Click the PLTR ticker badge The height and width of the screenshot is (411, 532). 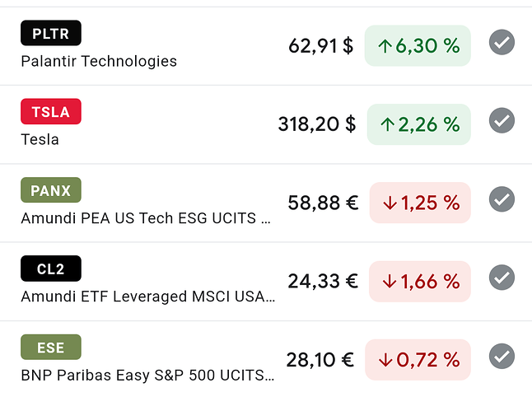51,33
